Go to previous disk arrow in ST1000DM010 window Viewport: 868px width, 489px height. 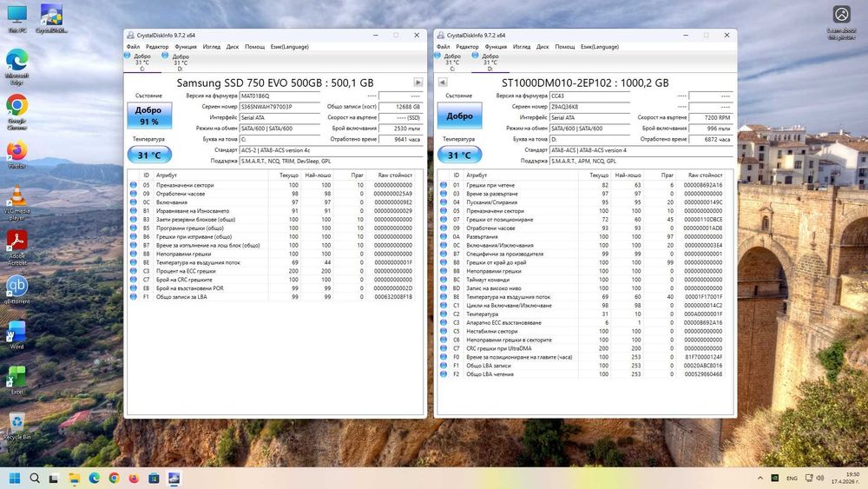tap(443, 83)
